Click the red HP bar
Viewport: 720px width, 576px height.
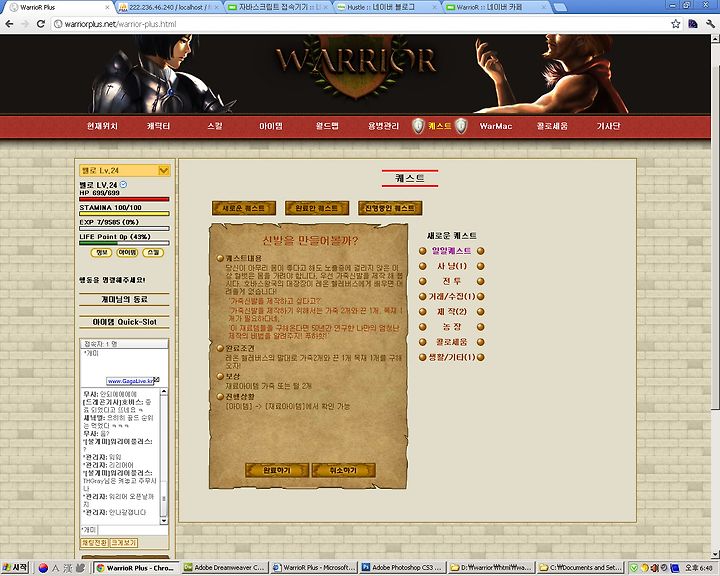pos(124,199)
